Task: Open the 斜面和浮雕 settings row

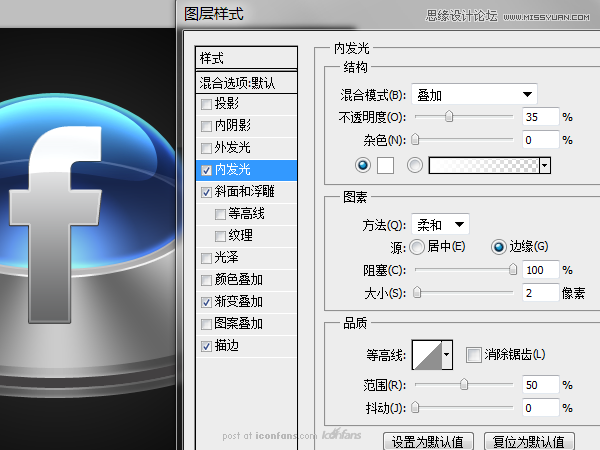Action: coord(246,192)
